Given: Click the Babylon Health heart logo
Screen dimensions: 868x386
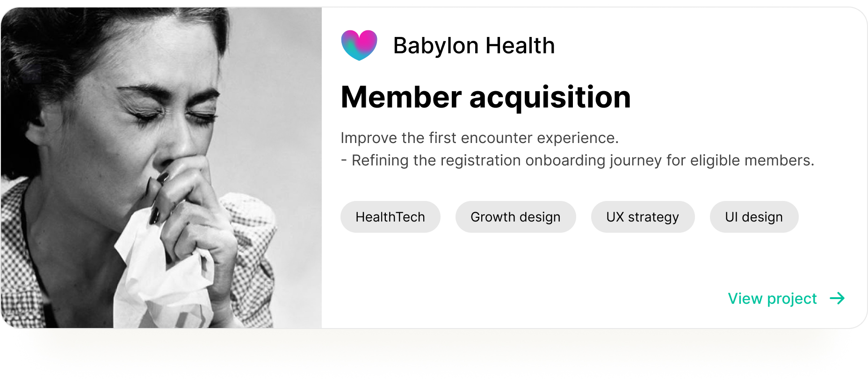Looking at the screenshot, I should [x=359, y=45].
